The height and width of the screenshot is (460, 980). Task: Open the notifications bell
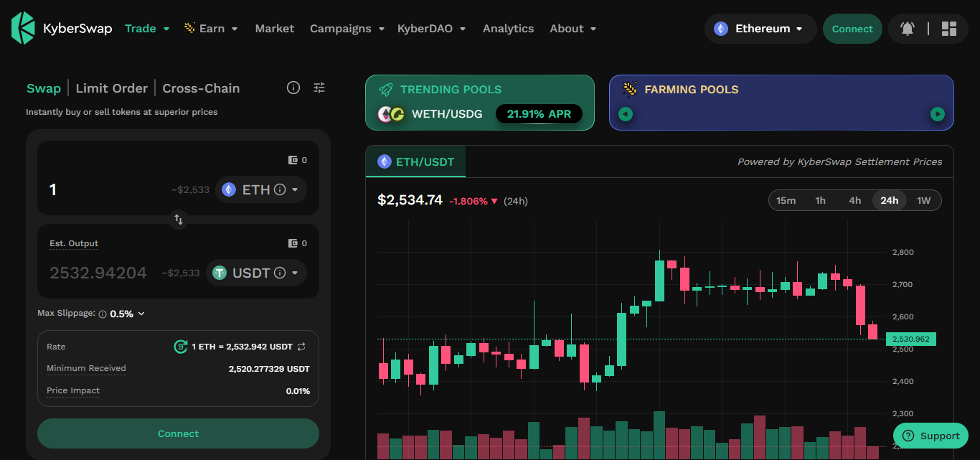coord(908,29)
